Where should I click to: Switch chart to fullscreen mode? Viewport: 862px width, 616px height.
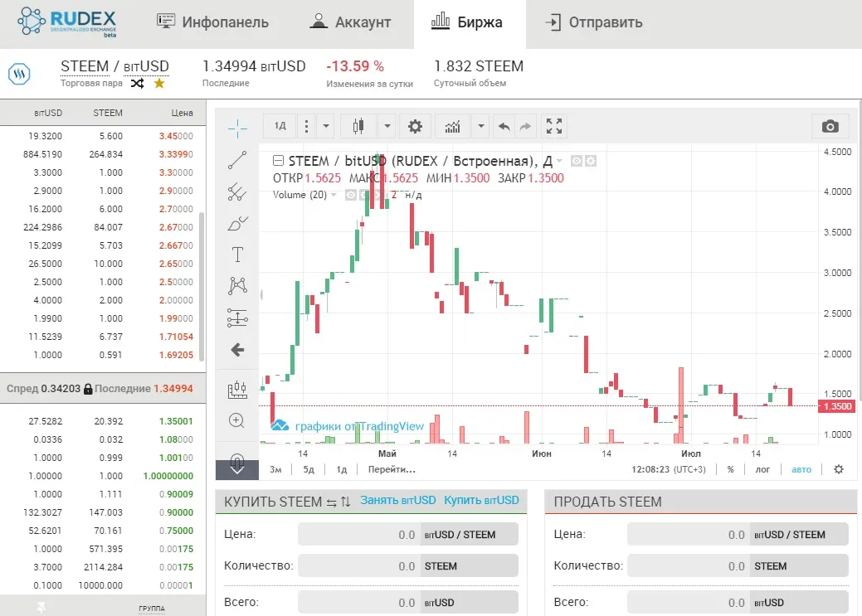pyautogui.click(x=554, y=126)
